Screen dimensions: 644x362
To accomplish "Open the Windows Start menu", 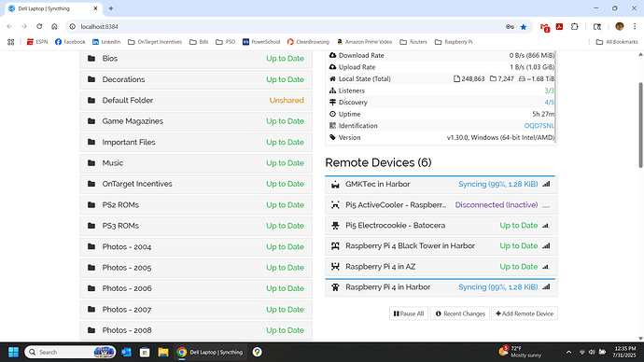I will pyautogui.click(x=14, y=352).
